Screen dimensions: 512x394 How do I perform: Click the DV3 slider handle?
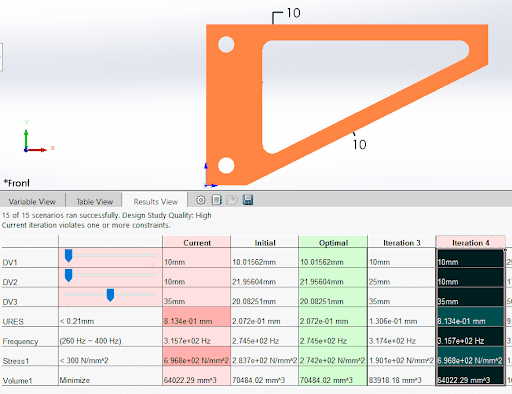click(x=110, y=295)
